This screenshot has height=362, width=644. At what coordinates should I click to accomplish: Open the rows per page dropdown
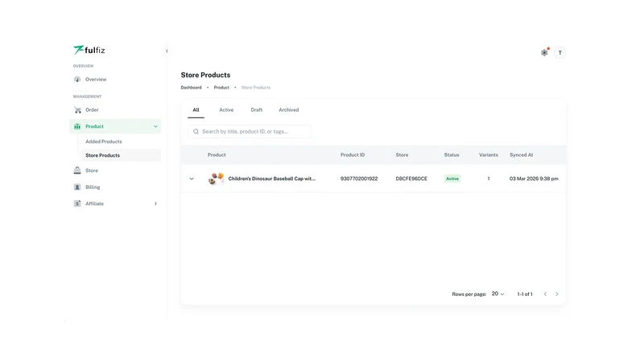(497, 294)
